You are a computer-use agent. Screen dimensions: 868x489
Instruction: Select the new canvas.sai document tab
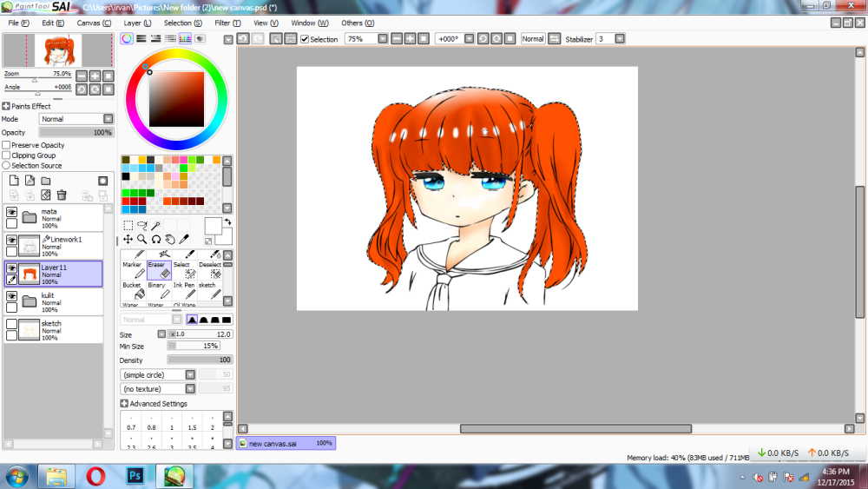[x=286, y=444]
